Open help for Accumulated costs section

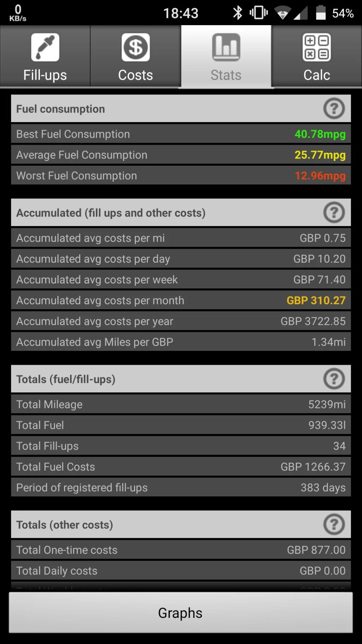[334, 213]
